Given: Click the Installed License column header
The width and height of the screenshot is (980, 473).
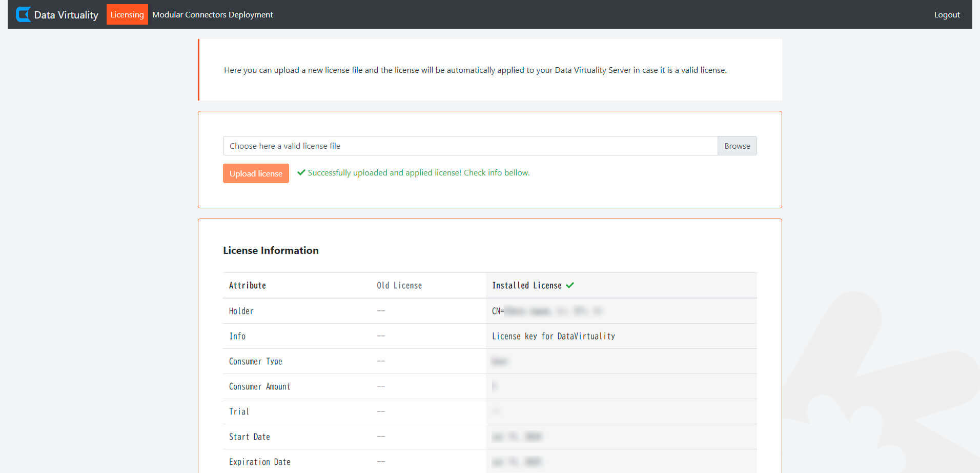Looking at the screenshot, I should [x=526, y=285].
